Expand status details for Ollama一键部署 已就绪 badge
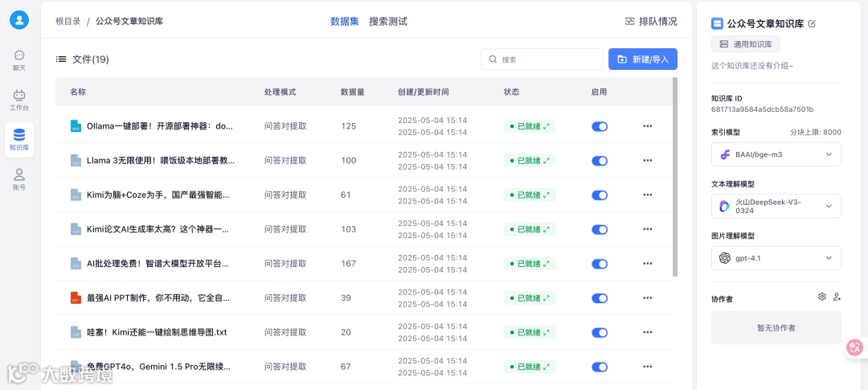868x390 pixels. 547,126
